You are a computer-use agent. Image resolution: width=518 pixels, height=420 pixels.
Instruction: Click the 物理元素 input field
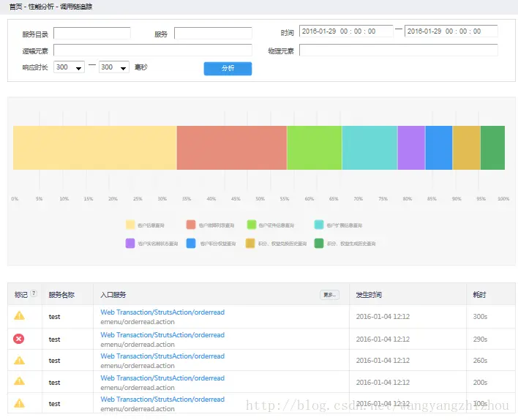[x=399, y=50]
